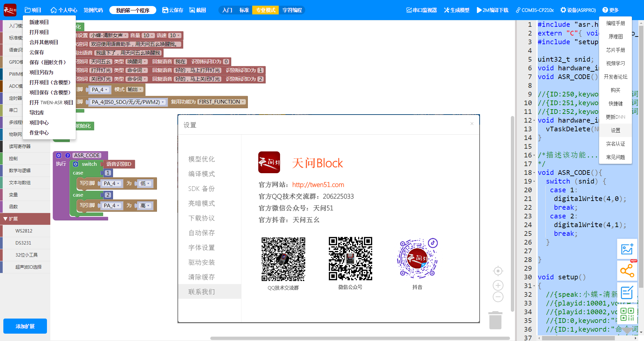Click the trash can icon on canvas
The width and height of the screenshot is (644, 341).
coord(496,320)
